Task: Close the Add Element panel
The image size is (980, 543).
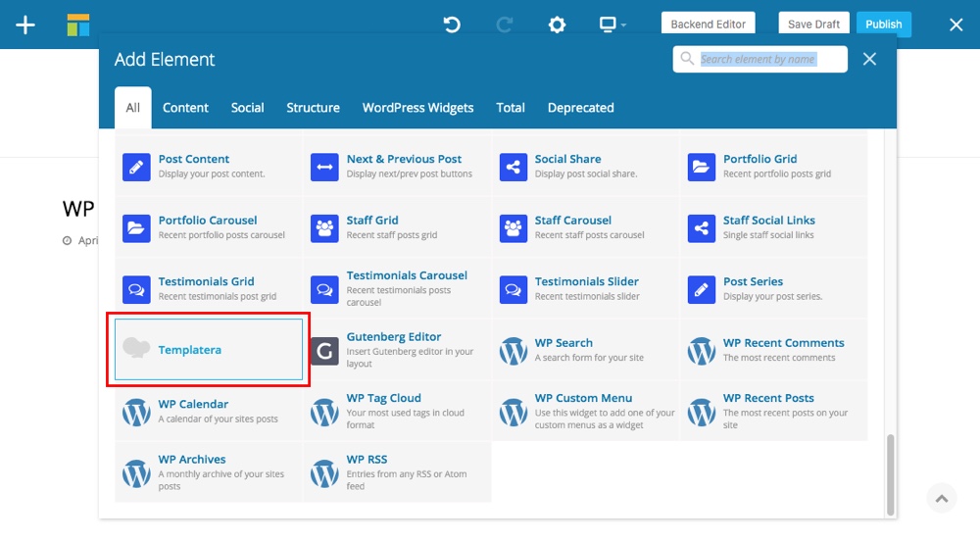Action: [869, 59]
